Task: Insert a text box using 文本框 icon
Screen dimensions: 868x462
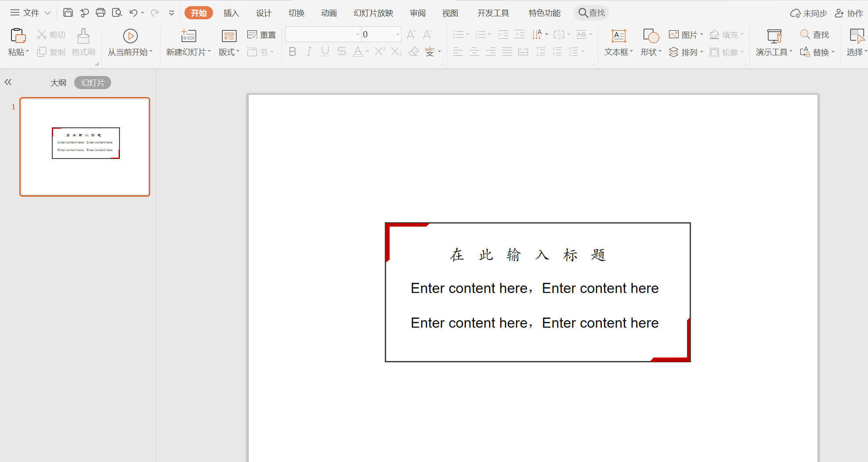Action: pos(618,36)
